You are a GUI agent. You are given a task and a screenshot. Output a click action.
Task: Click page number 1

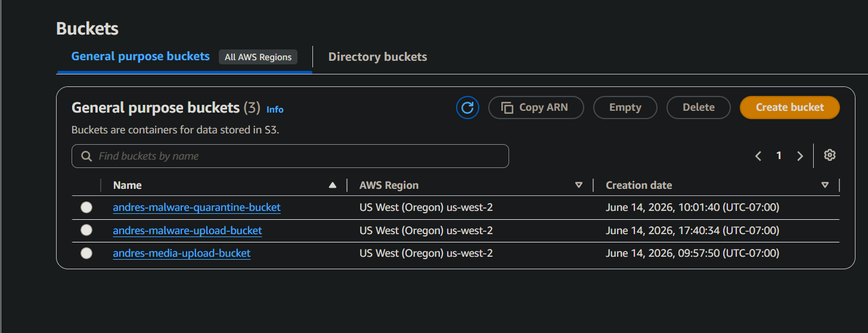click(x=779, y=156)
